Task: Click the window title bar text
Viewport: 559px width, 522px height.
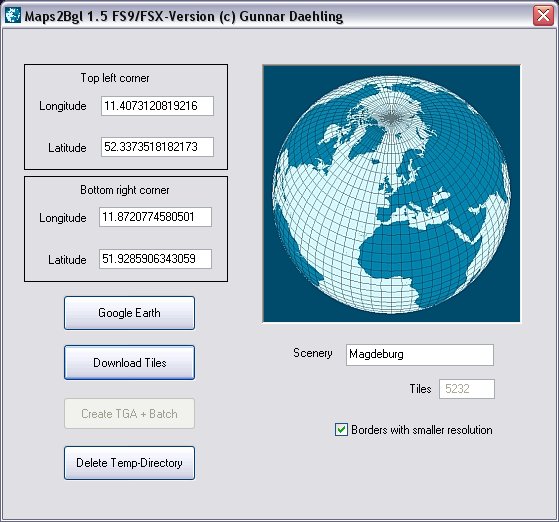Action: [x=184, y=16]
